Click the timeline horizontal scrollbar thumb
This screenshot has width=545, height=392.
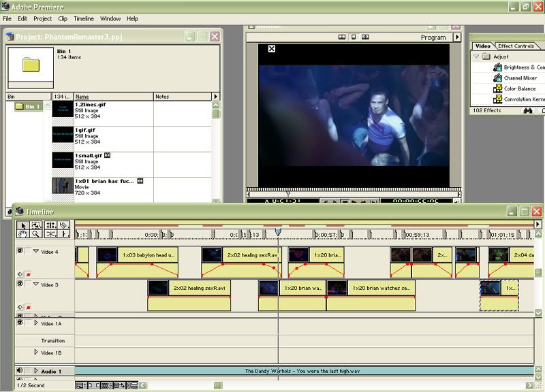218,385
